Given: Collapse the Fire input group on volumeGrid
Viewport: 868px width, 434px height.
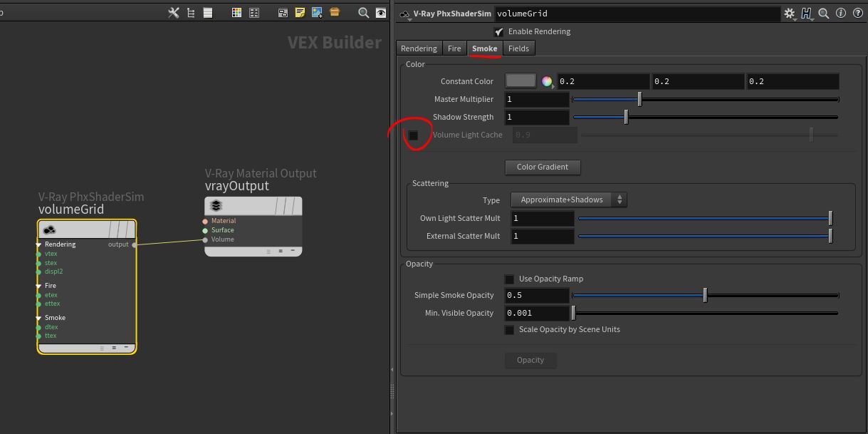Looking at the screenshot, I should pyautogui.click(x=38, y=286).
